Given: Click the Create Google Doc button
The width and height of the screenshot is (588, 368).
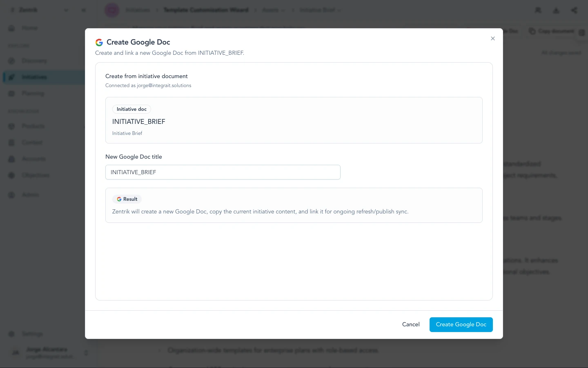Looking at the screenshot, I should tap(461, 325).
